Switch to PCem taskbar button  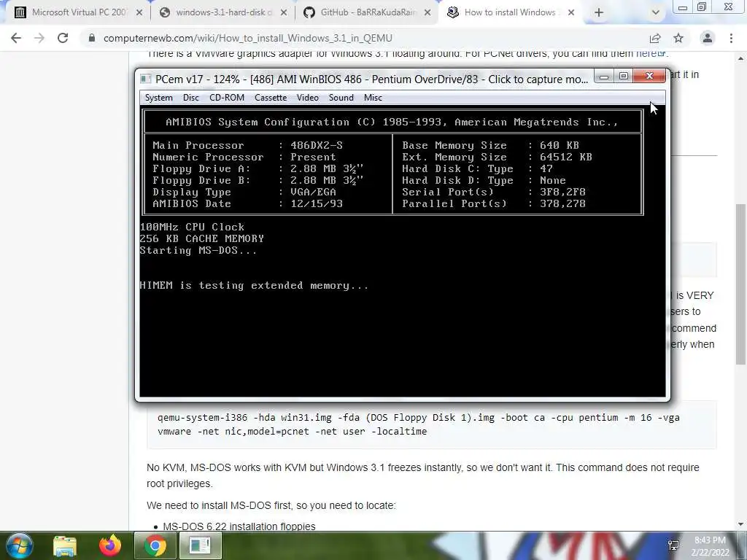[200, 545]
